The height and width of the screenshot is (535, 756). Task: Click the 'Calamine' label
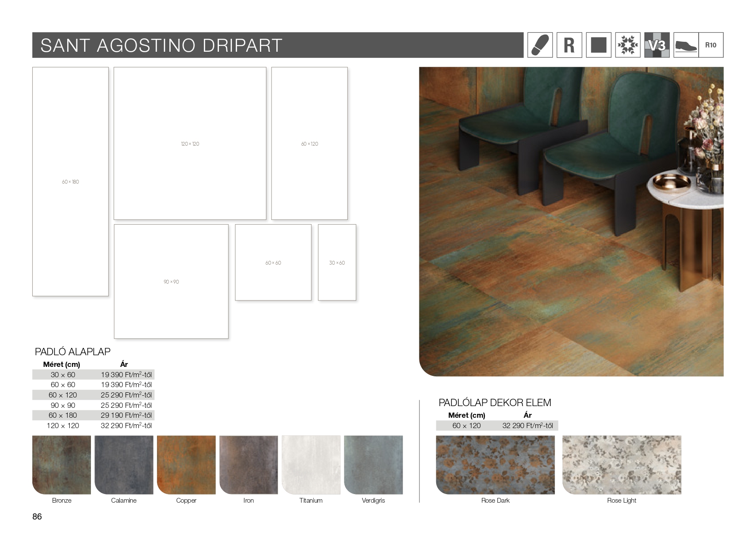point(124,501)
